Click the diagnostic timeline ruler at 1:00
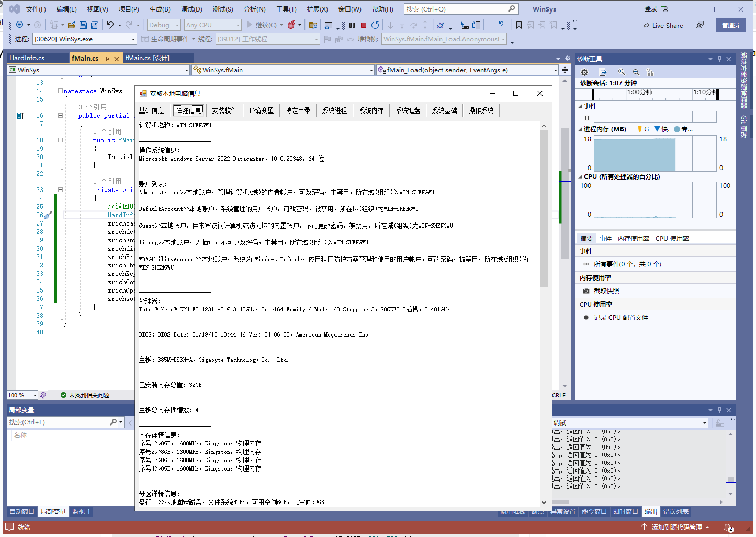This screenshot has height=537, width=756. click(x=639, y=92)
